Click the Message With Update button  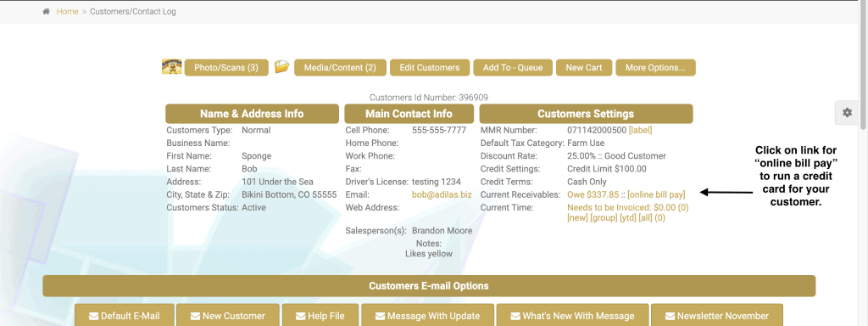tap(427, 316)
